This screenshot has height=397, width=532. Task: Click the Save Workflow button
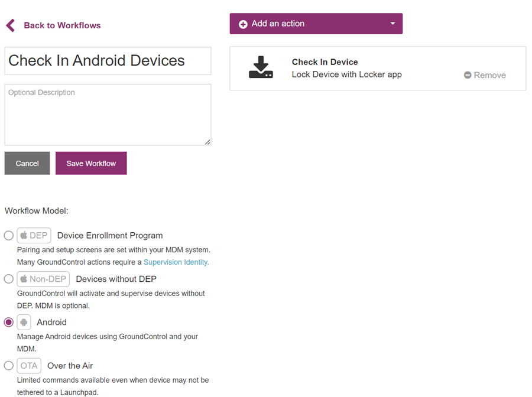coord(91,163)
